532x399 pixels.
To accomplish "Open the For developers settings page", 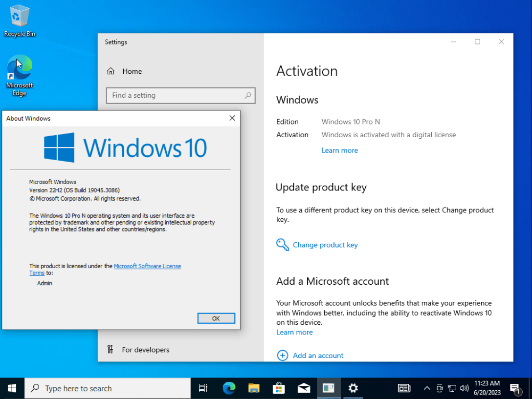I will 145,350.
